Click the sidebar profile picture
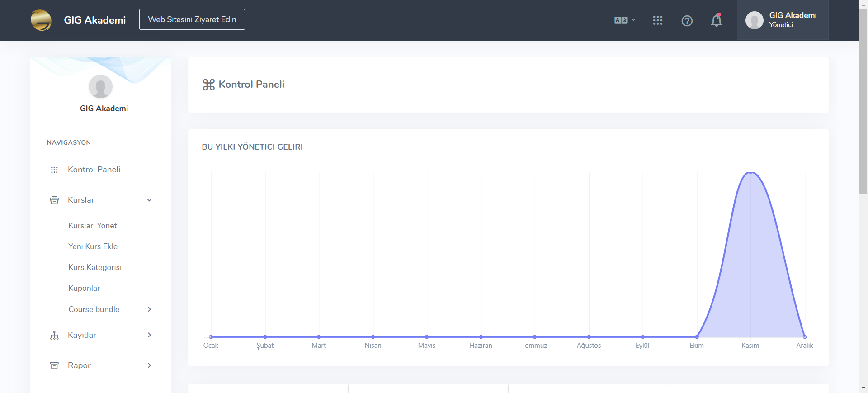This screenshot has width=868, height=393. 100,86
